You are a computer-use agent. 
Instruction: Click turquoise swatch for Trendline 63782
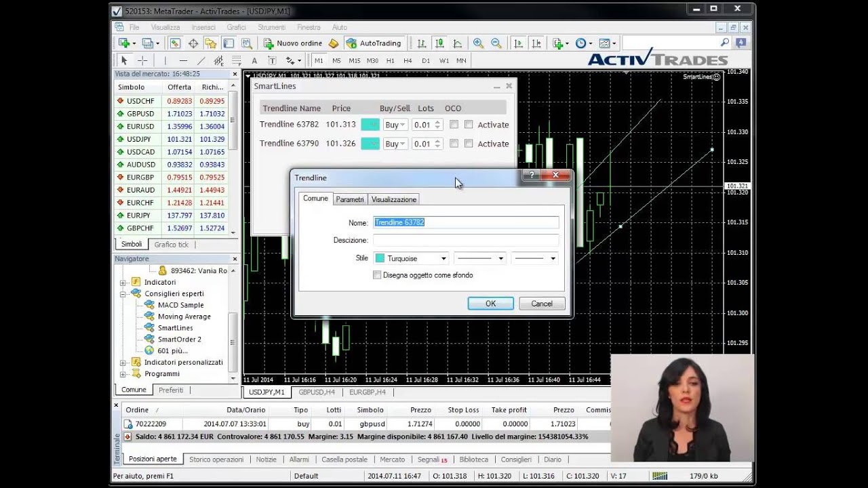(x=370, y=125)
